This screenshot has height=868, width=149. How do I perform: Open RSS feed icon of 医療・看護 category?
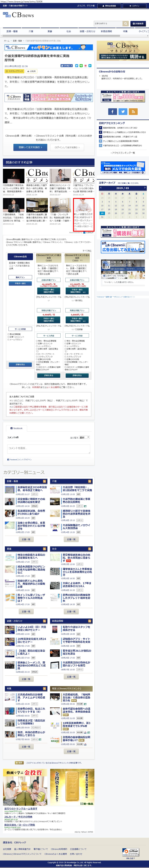click(44, 481)
